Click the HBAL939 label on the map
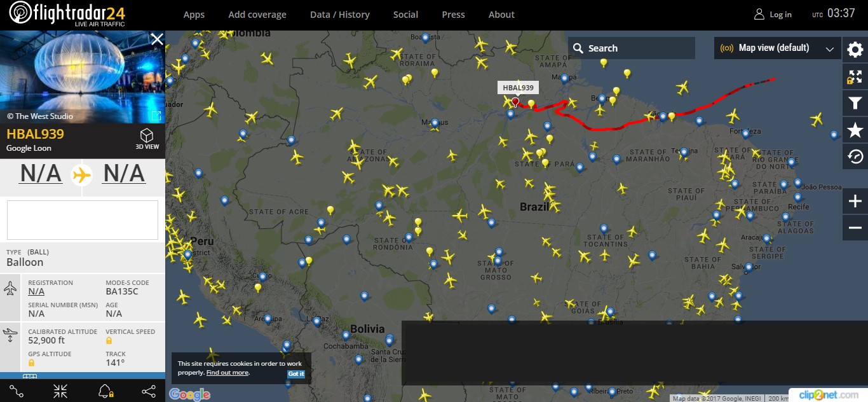868x402 pixels. coord(518,88)
